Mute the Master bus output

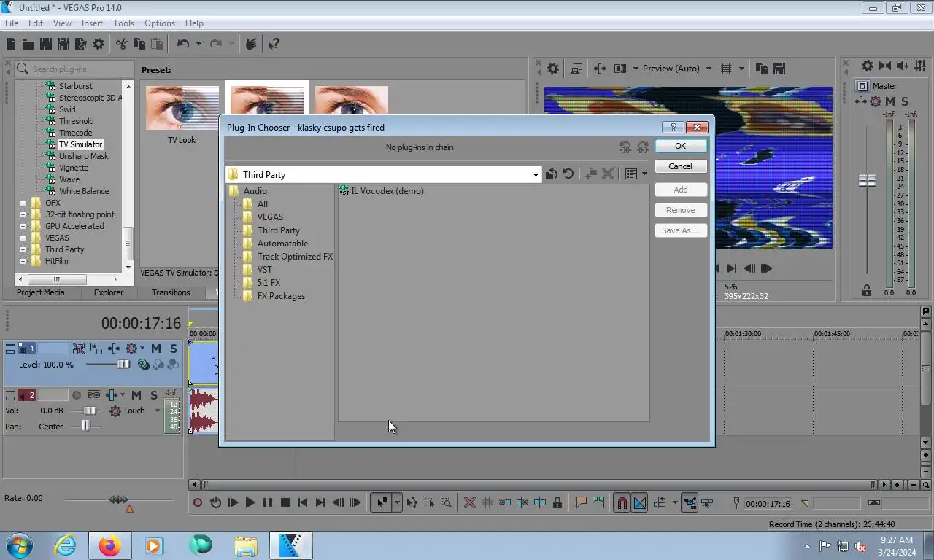coord(890,101)
